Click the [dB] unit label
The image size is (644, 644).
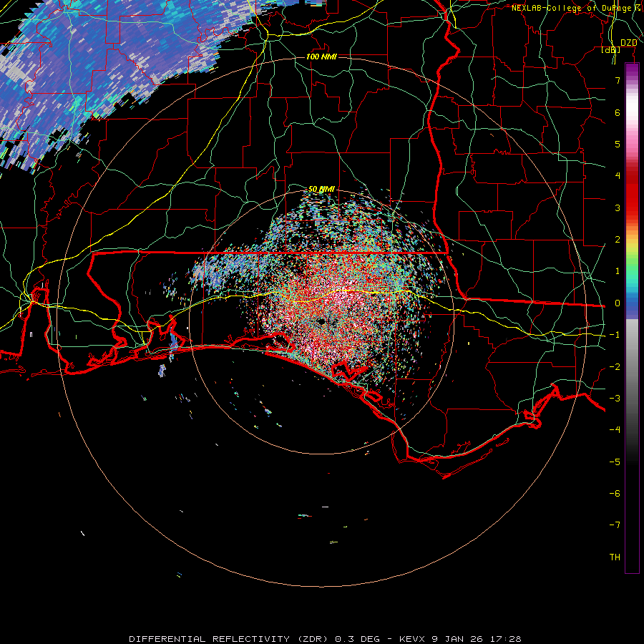pyautogui.click(x=611, y=50)
